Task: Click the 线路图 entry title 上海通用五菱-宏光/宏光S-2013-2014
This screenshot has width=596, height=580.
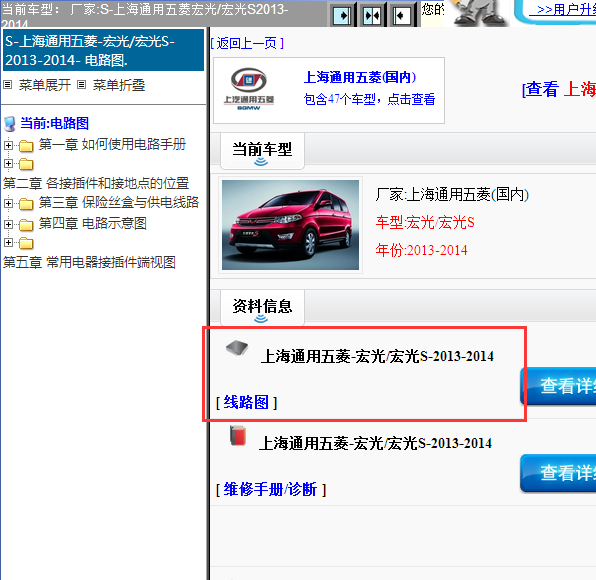Action: 377,357
